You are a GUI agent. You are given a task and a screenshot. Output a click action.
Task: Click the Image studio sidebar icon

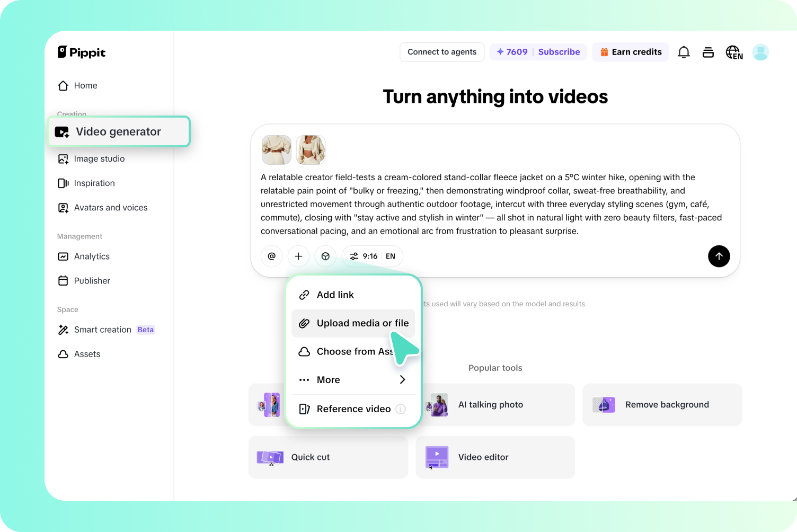coord(63,158)
